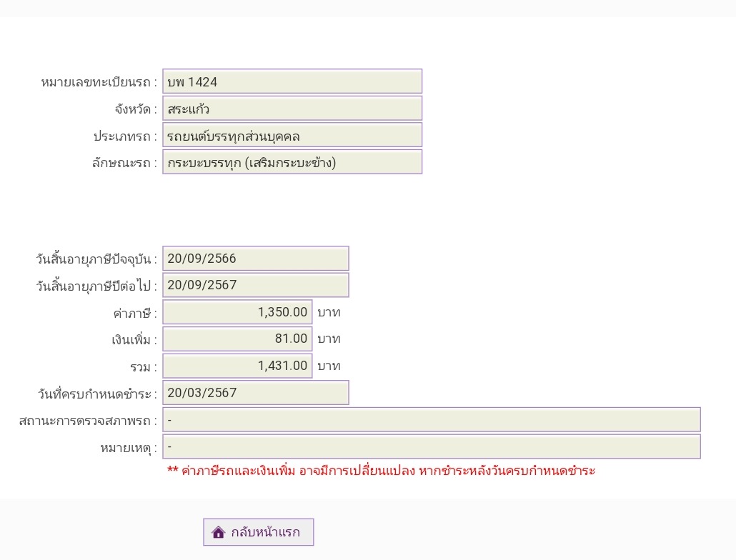Image resolution: width=736 pixels, height=560 pixels.
Task: Click the current tax expiry field 20/09/2566
Action: (x=256, y=259)
